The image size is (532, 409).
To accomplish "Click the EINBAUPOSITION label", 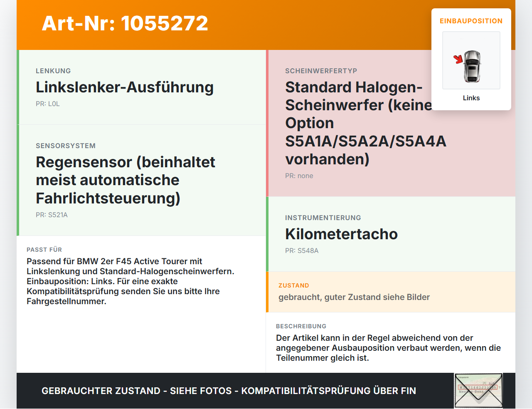I will click(x=471, y=21).
